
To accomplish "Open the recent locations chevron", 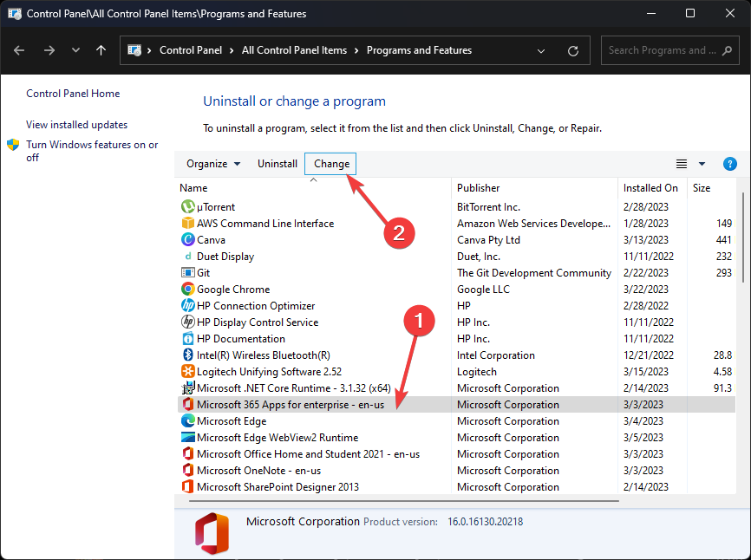I will [x=76, y=51].
